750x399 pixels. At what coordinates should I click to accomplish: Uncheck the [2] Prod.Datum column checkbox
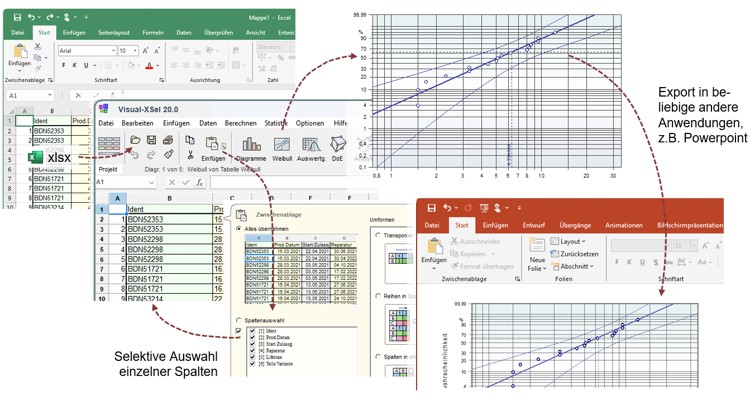(x=253, y=337)
